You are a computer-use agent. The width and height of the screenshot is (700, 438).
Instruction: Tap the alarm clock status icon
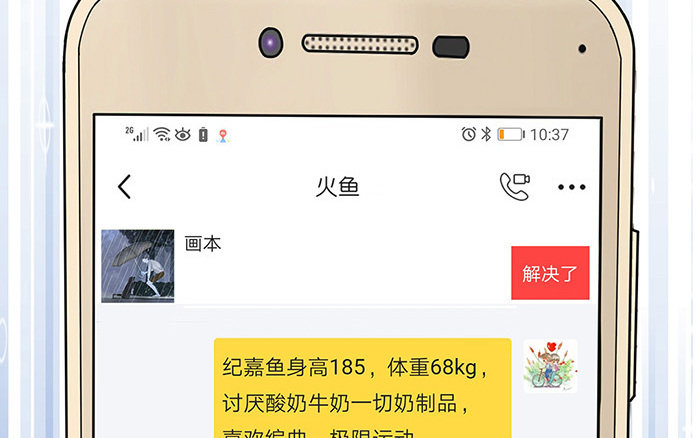click(x=468, y=134)
